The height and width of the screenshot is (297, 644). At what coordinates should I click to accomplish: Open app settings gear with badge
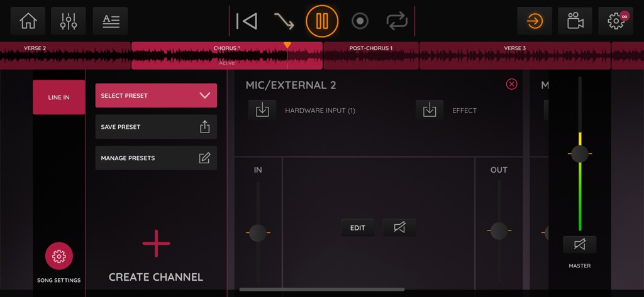pyautogui.click(x=616, y=21)
